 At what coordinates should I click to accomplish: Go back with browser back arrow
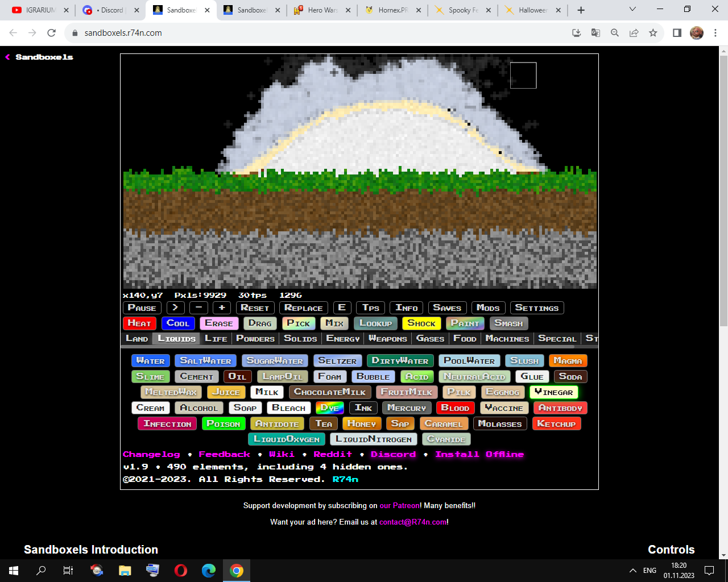pyautogui.click(x=14, y=33)
